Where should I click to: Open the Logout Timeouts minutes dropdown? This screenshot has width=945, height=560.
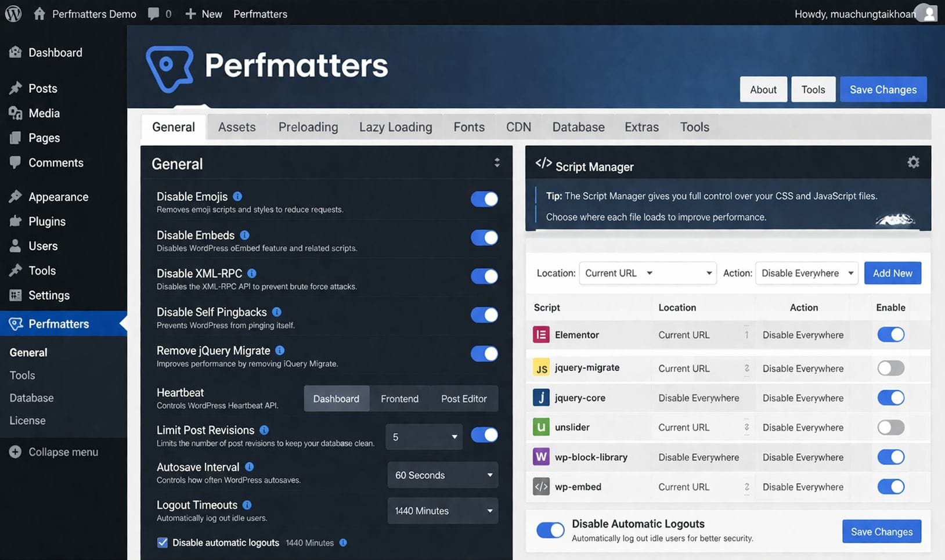442,511
